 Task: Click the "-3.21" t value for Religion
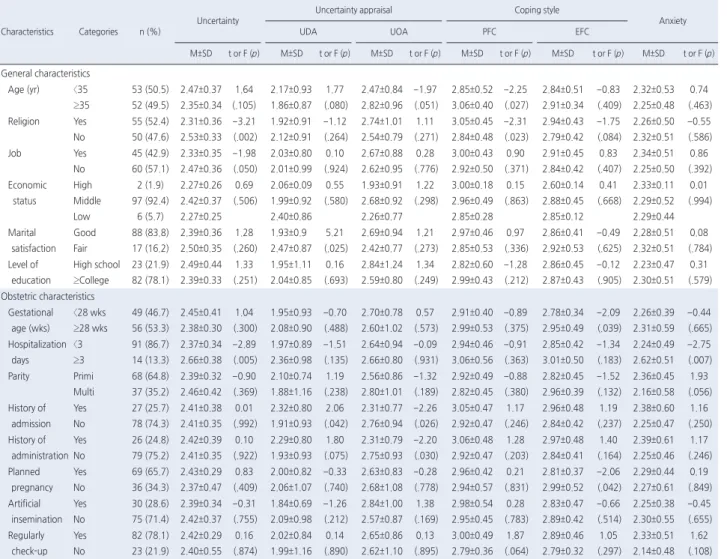[x=243, y=121]
